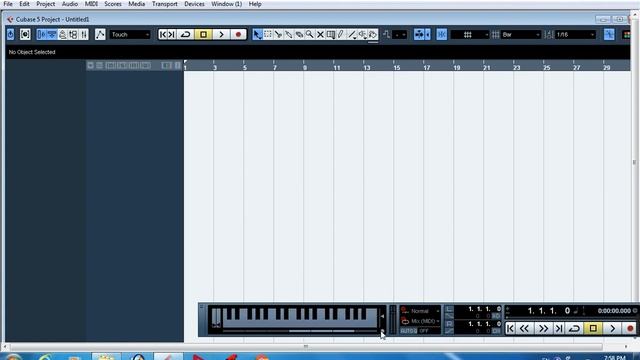Open the Touch automation mode dropdown
The width and height of the screenshot is (640, 360).
click(x=130, y=35)
